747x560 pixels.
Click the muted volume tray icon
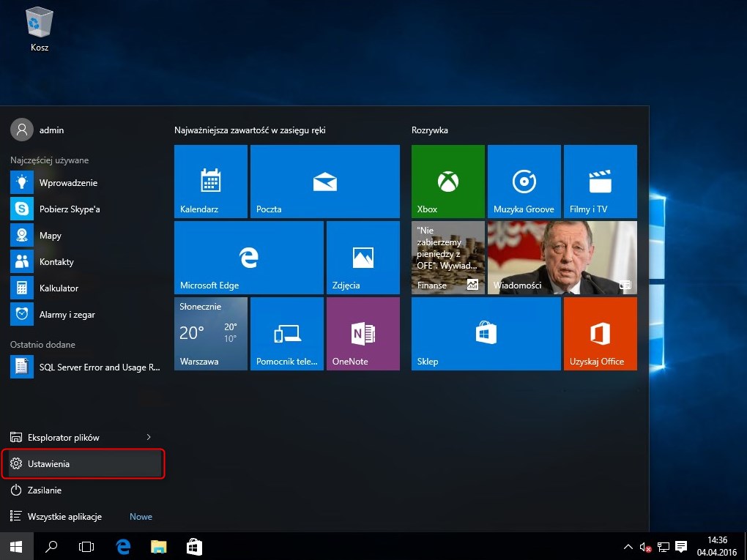(x=645, y=547)
